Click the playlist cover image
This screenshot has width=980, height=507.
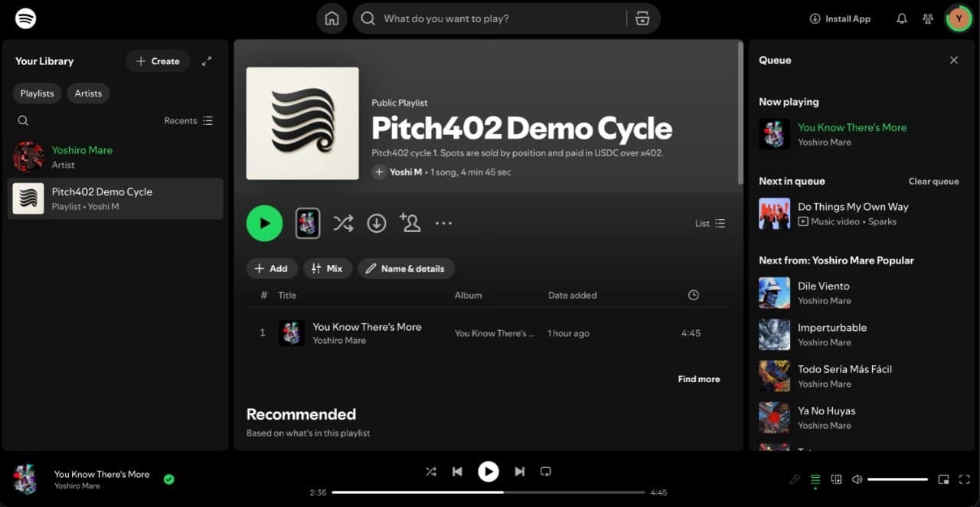(x=302, y=123)
